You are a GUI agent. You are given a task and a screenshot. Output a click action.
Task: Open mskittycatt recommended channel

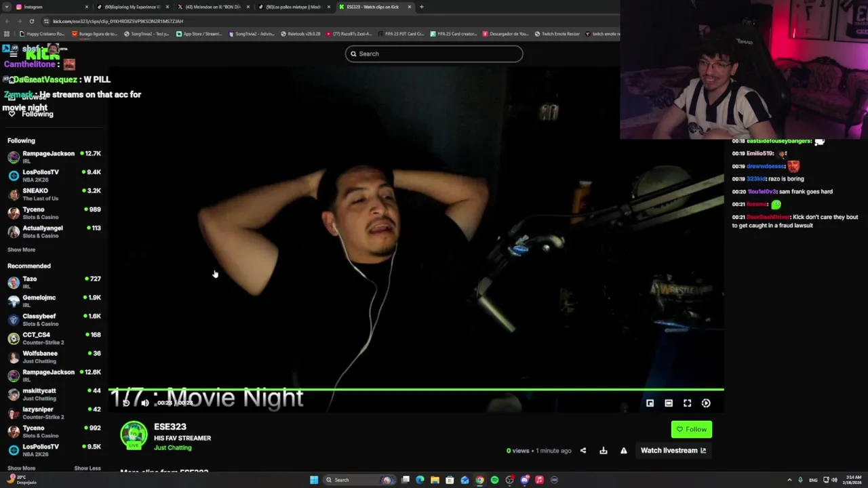pos(54,394)
